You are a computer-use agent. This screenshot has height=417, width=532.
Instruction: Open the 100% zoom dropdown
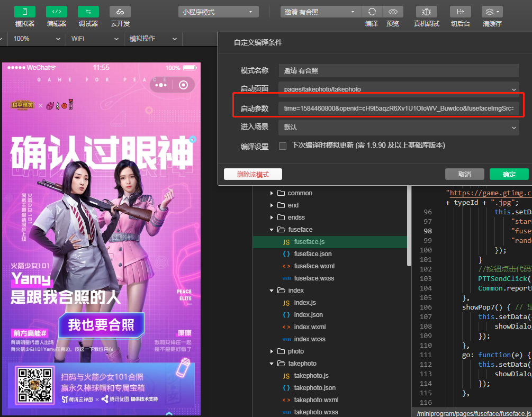tap(37, 39)
